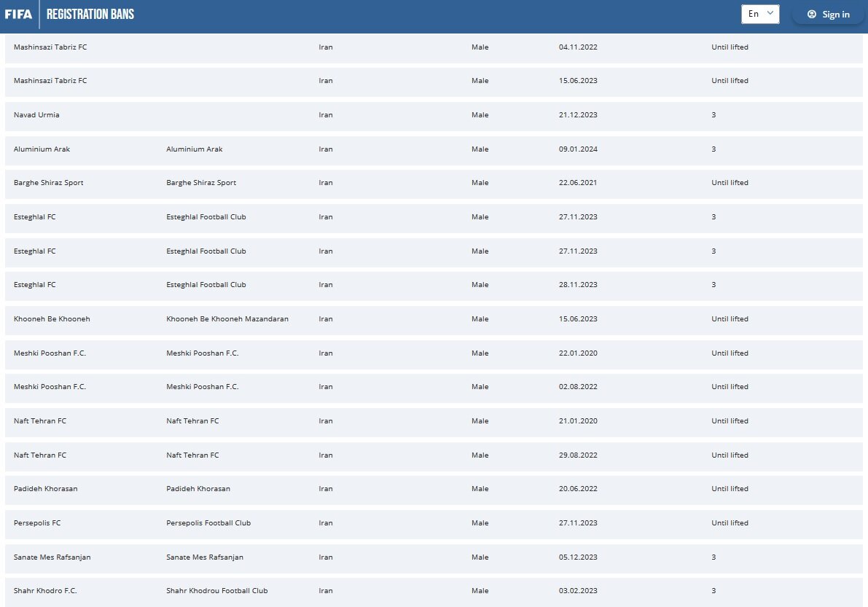Click the FIFA logo in header
The image size is (868, 607).
(x=18, y=14)
